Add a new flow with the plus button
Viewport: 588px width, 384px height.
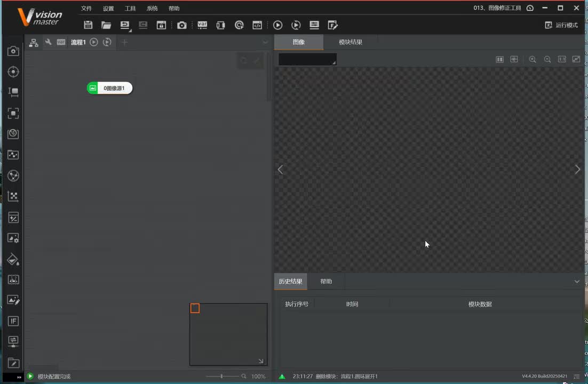[x=124, y=42]
